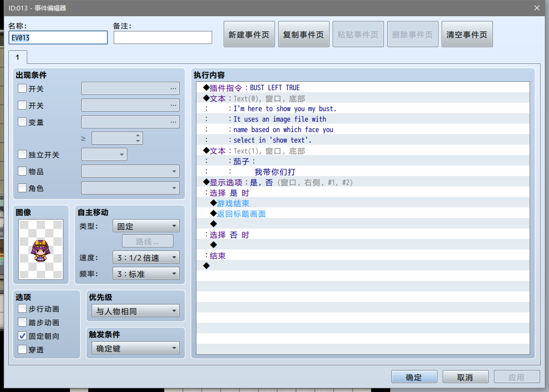549x392 pixels.
Task: Select the 选择 是 时 branch line
Action: coord(363,193)
